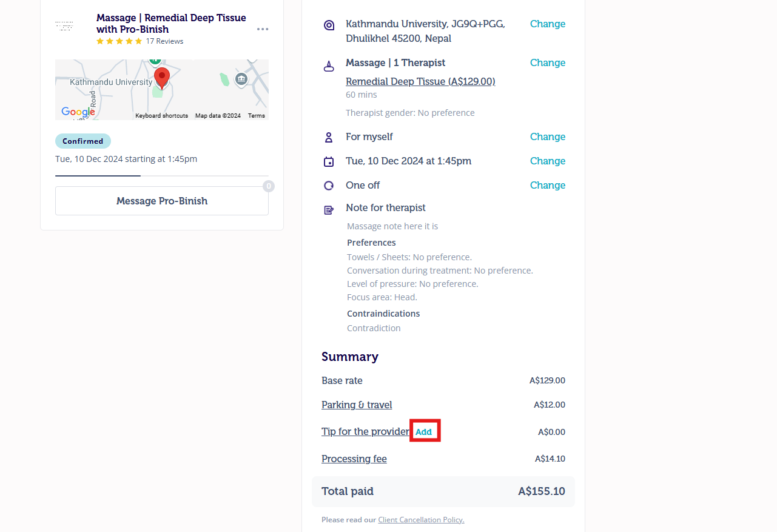Click the note icon beside Note for therapist
The image size is (777, 532).
click(x=329, y=210)
